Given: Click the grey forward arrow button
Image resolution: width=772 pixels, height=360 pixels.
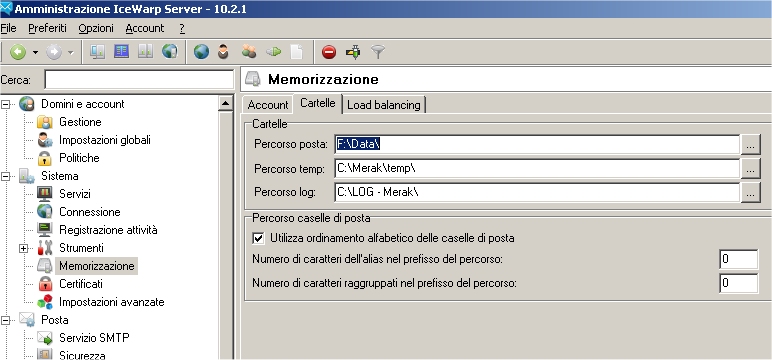Looking at the screenshot, I should [x=54, y=52].
